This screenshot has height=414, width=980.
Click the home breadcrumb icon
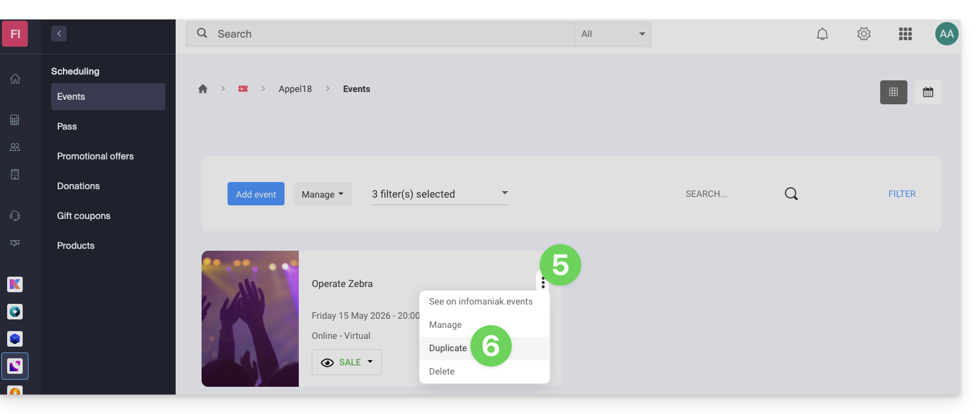coord(203,89)
